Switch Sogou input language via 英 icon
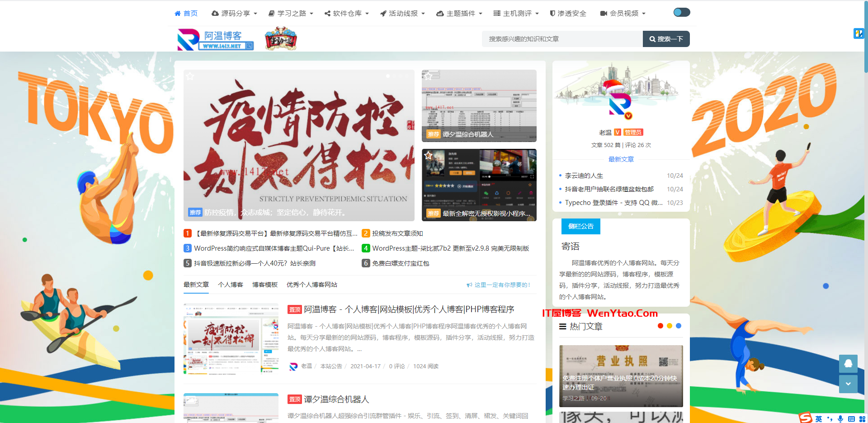The width and height of the screenshot is (868, 423). click(819, 419)
